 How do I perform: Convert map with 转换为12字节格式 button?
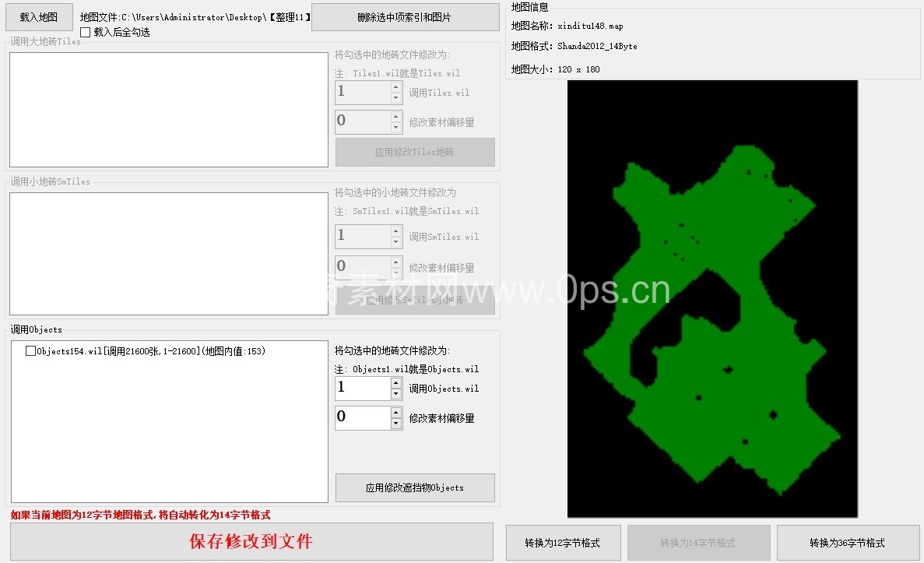pos(563,543)
